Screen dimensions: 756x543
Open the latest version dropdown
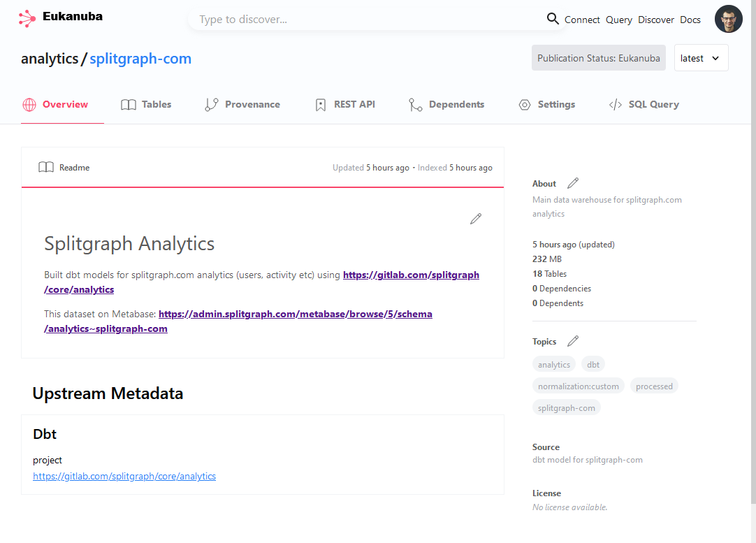pos(701,58)
